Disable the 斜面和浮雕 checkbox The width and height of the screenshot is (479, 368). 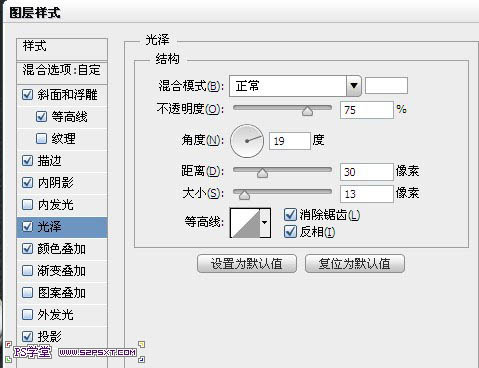27,95
